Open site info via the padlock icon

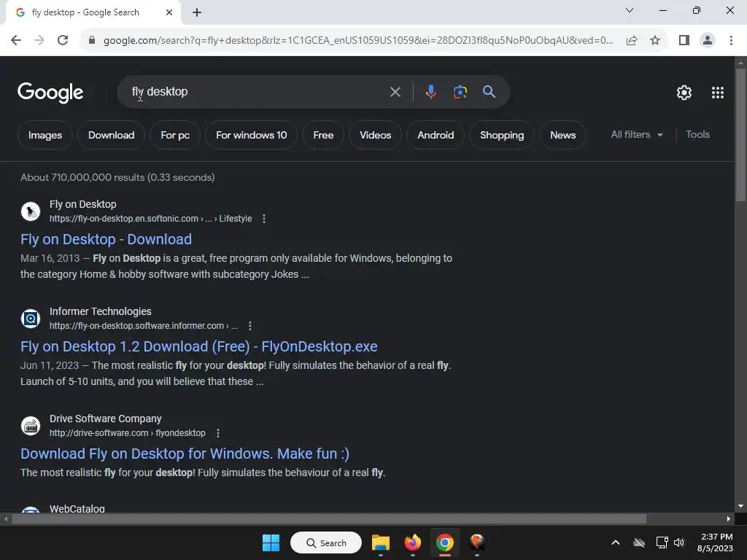[x=92, y=41]
